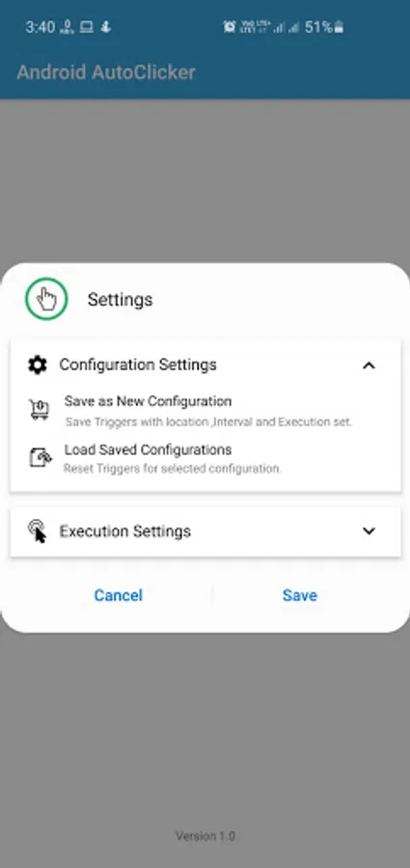Tap the alarm icon in status bar

[x=229, y=27]
